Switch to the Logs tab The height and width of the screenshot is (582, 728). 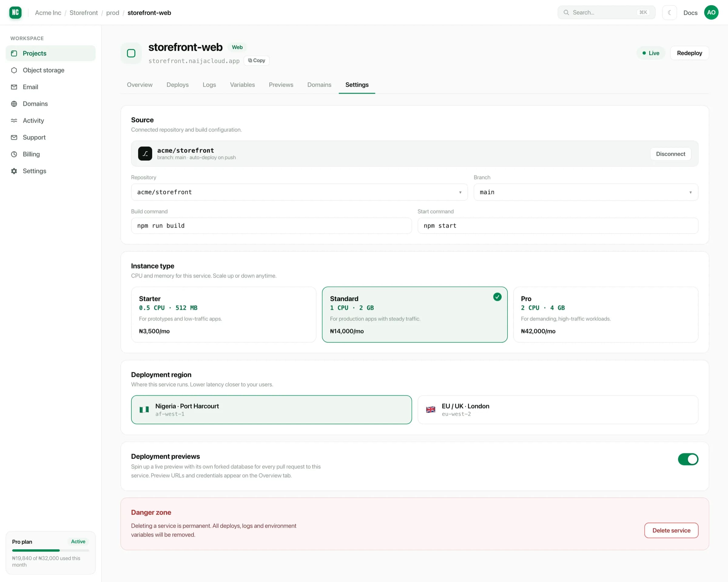(x=209, y=85)
